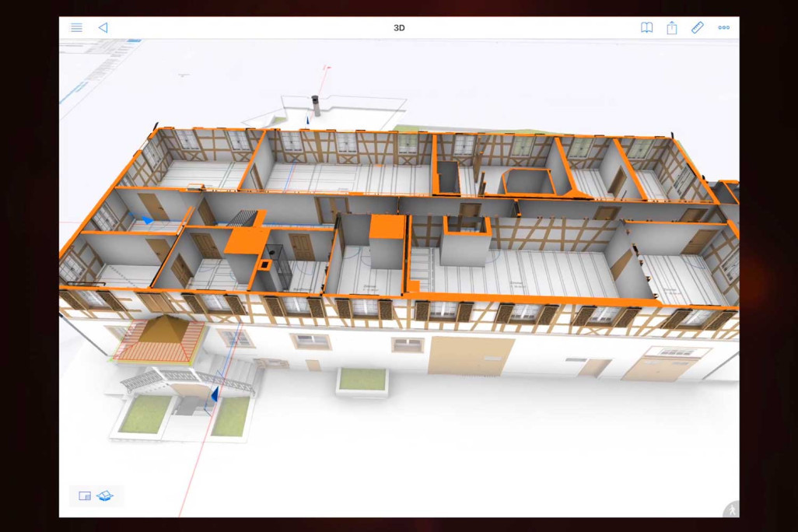Switch to the 3D view via its title
Screen dimensions: 798x532
point(399,27)
